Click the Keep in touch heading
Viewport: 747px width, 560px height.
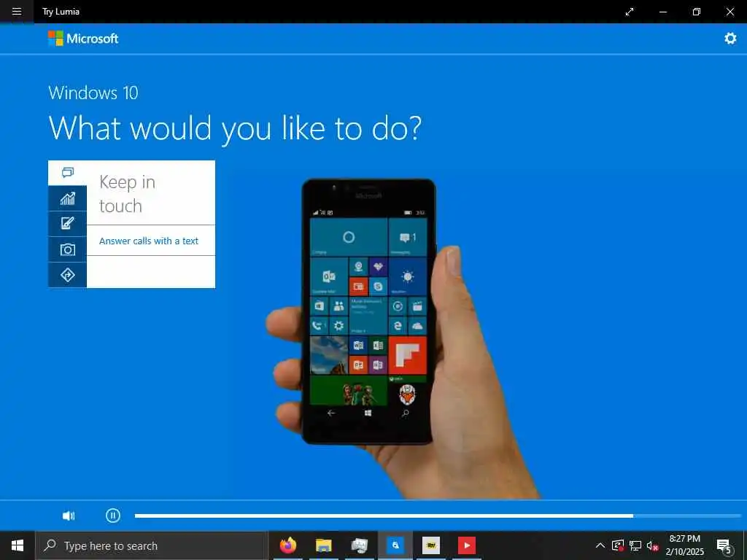coord(127,194)
